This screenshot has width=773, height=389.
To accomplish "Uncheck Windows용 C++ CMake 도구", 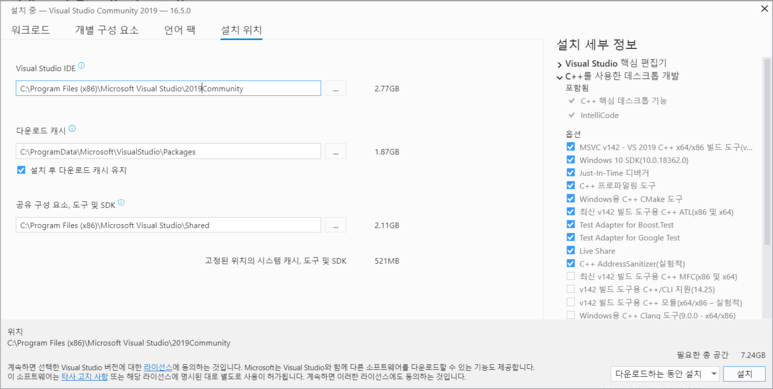I will click(571, 199).
